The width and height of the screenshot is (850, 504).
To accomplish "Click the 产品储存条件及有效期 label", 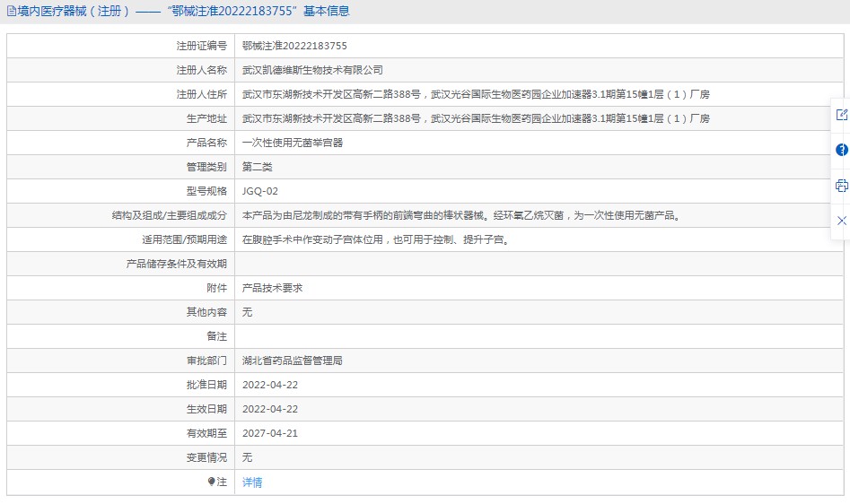I will [x=177, y=264].
